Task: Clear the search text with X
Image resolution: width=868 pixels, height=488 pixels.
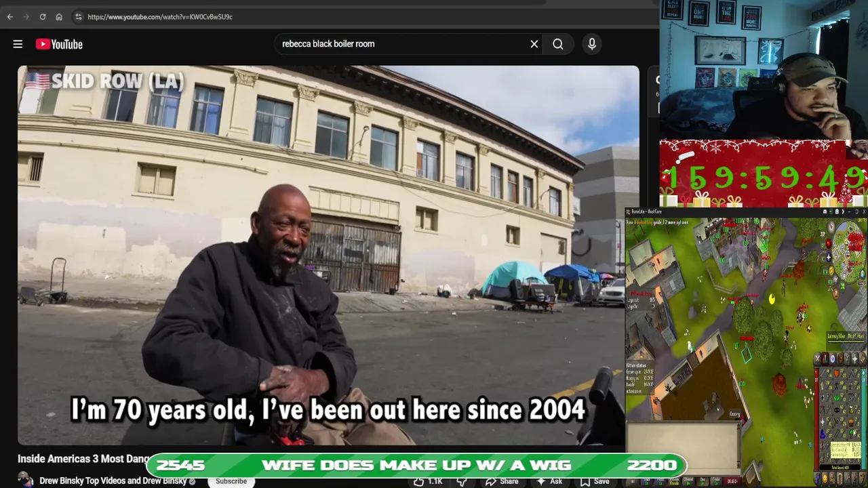Action: (534, 44)
